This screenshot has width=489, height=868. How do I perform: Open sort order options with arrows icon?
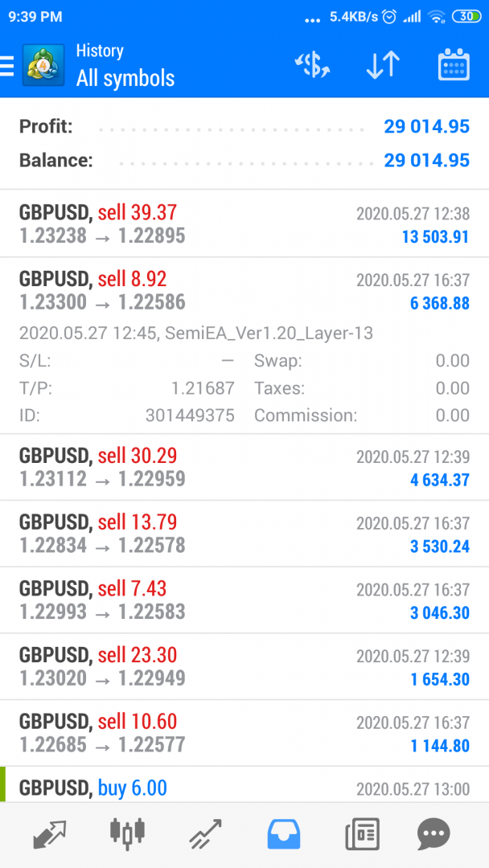pos(382,65)
